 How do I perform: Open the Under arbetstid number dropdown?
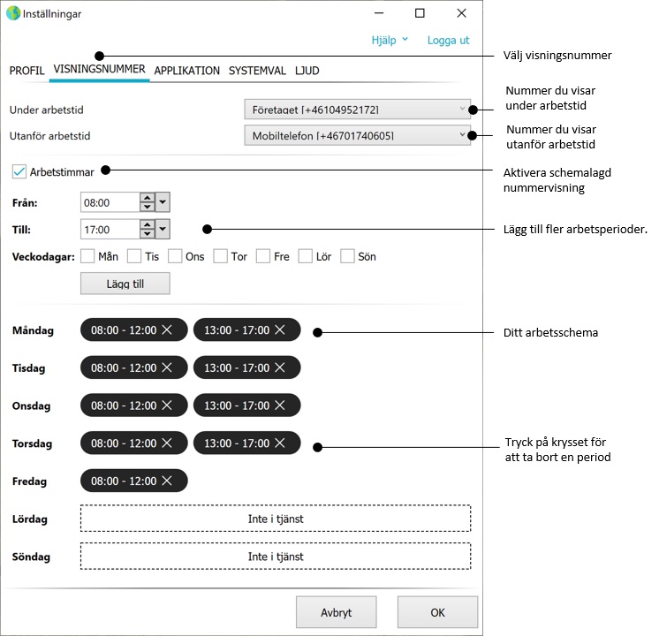pyautogui.click(x=357, y=110)
